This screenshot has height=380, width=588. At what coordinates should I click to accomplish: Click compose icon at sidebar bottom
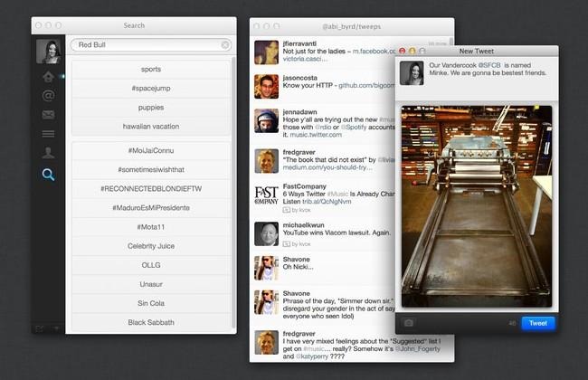[39, 328]
